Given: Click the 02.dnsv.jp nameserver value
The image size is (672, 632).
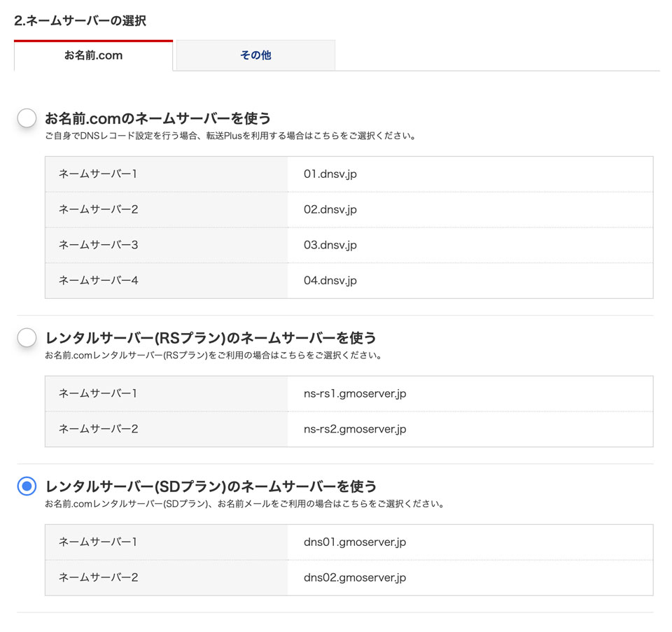Looking at the screenshot, I should (x=330, y=209).
